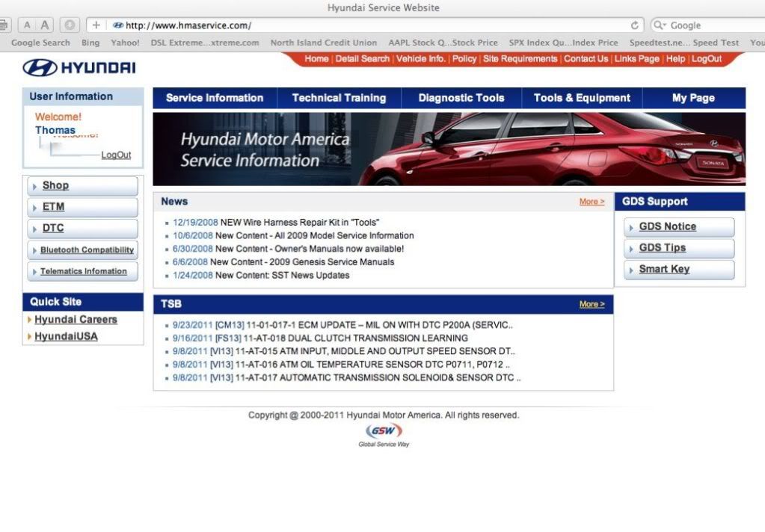The width and height of the screenshot is (765, 532).
Task: Click the arrow icon beside Smart Key
Action: (x=631, y=270)
